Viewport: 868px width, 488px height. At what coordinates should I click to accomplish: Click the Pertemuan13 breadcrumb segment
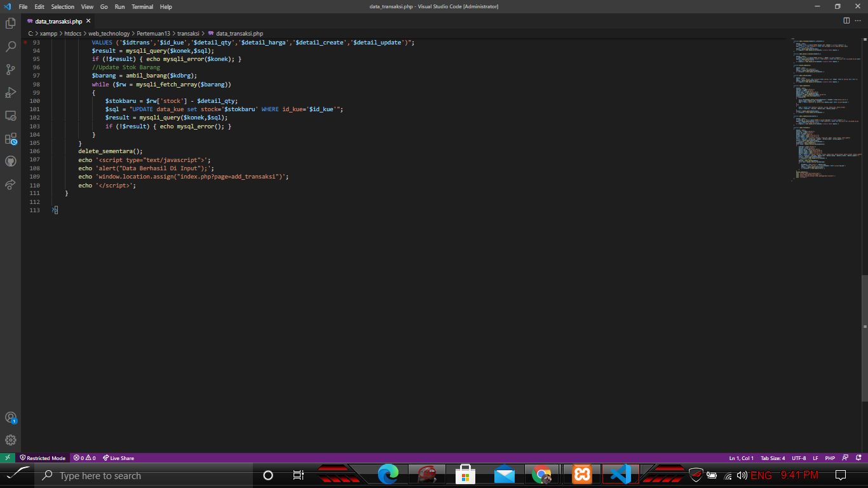153,33
